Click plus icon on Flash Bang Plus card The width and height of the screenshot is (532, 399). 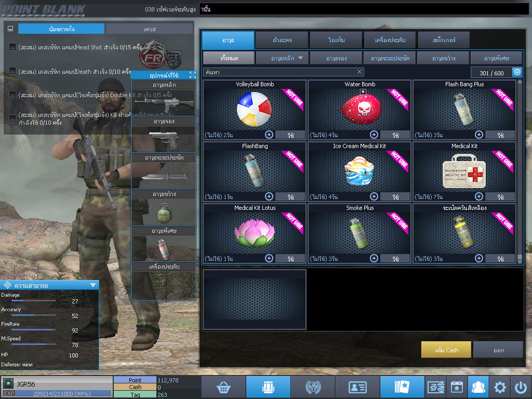478,135
